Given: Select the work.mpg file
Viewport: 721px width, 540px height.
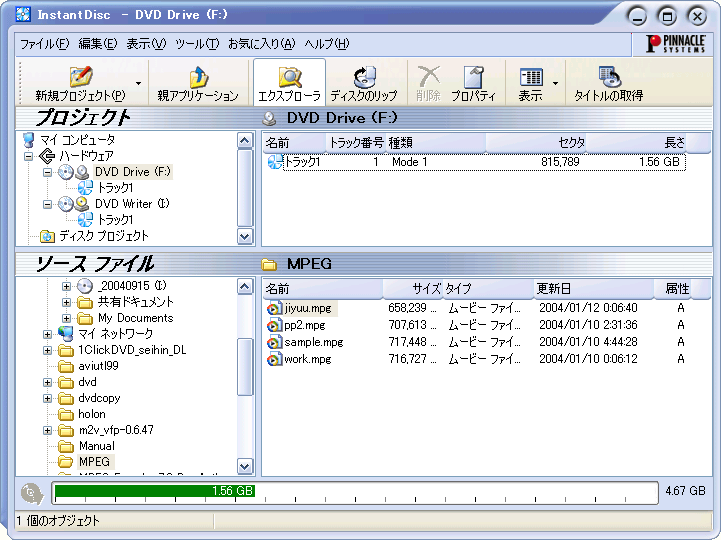Looking at the screenshot, I should coord(308,359).
